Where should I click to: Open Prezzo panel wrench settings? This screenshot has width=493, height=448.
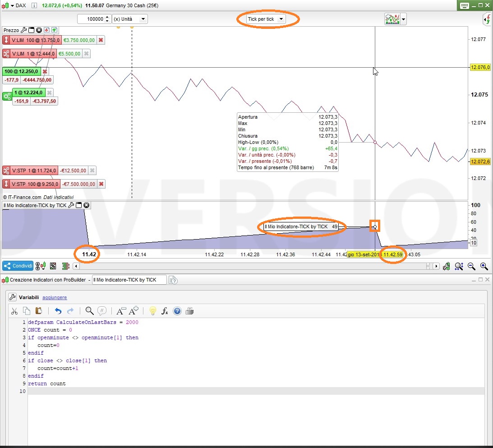[23, 30]
